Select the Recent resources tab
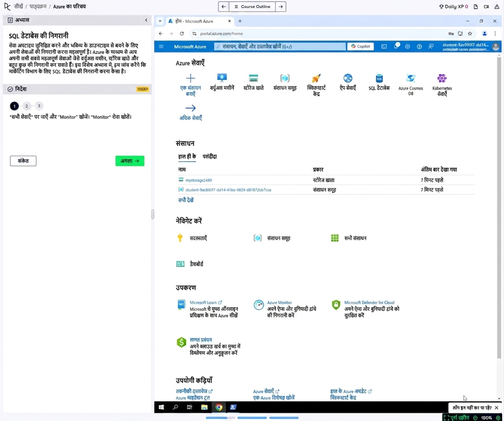Viewport: 504px width, 421px height. (187, 157)
